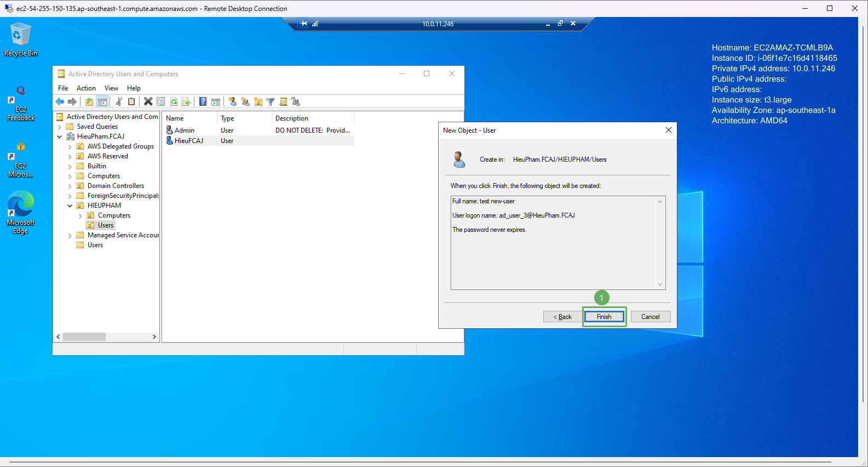Viewport: 868px width, 467px height.
Task: Expand the Domain Controllers node
Action: pyautogui.click(x=70, y=186)
